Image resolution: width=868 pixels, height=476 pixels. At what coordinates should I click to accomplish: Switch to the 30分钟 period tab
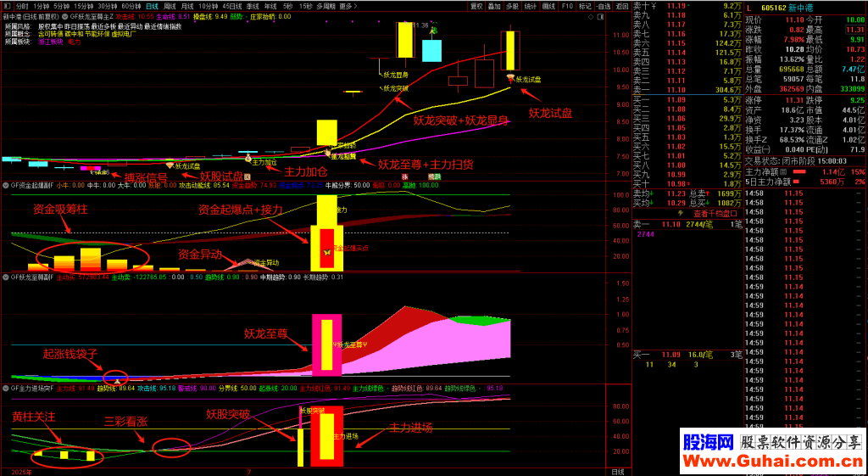[x=108, y=7]
